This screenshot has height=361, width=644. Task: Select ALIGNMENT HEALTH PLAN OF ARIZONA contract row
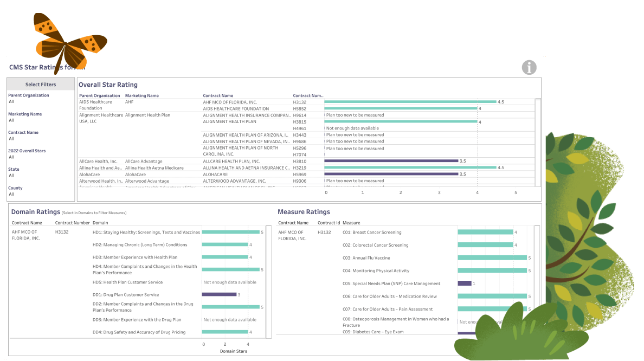click(246, 135)
